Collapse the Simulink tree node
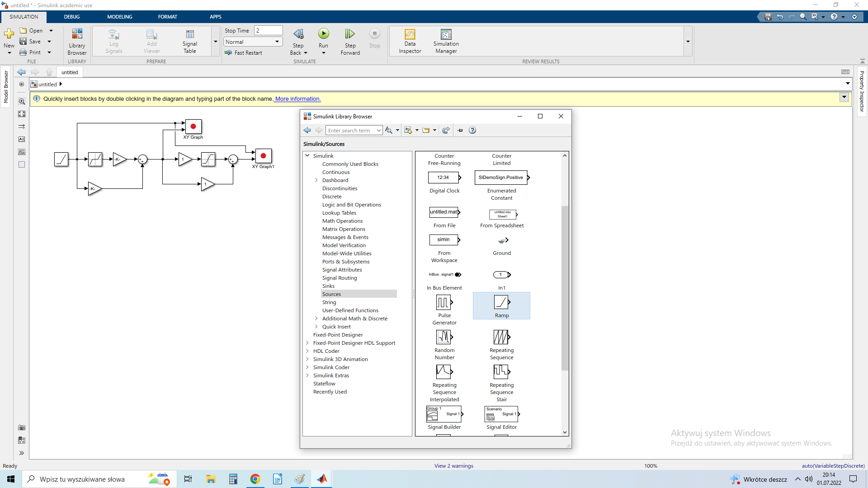Screen dimensions: 868x488 click(x=307, y=155)
